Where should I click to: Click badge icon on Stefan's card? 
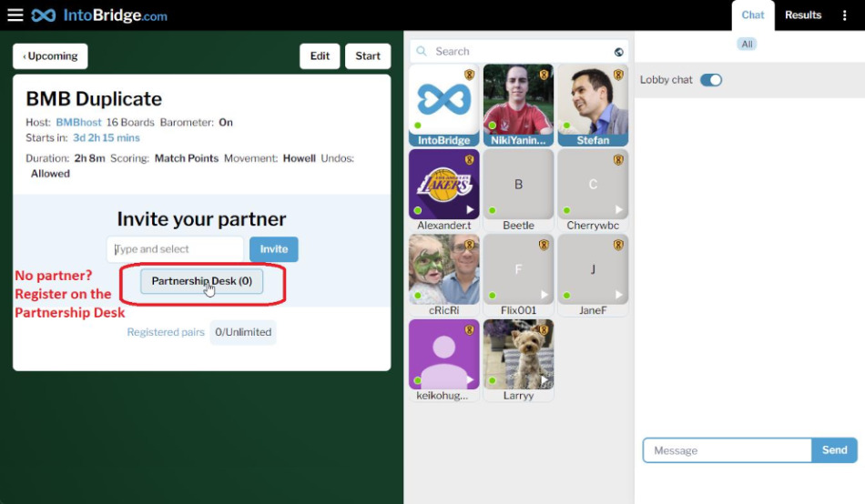[x=618, y=75]
